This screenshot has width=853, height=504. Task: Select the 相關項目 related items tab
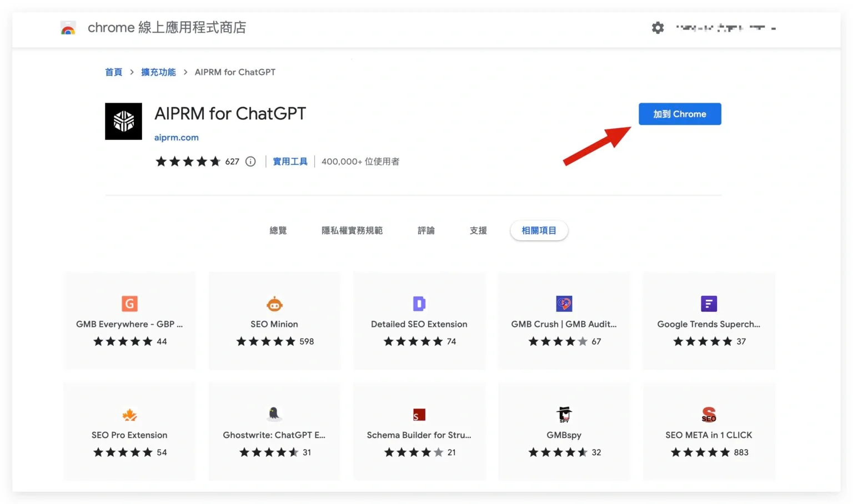(x=539, y=230)
